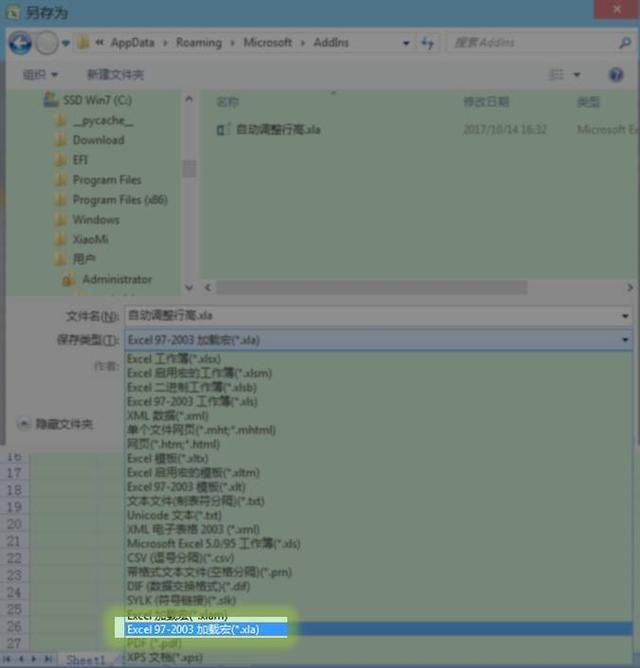Image resolution: width=640 pixels, height=668 pixels.
Task: Go back using the blue Back arrow
Action: (20, 43)
